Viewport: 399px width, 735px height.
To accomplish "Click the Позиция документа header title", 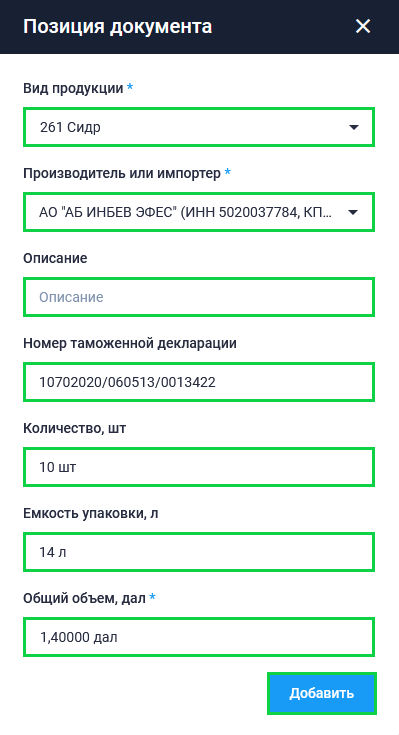I will pos(118,26).
